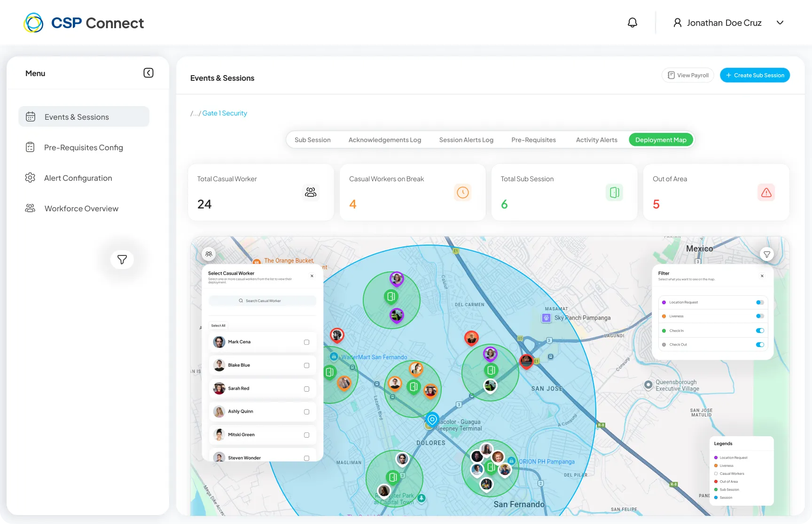This screenshot has height=524, width=812.
Task: Expand the Jonathan Doe Cruz account dropdown
Action: 780,23
